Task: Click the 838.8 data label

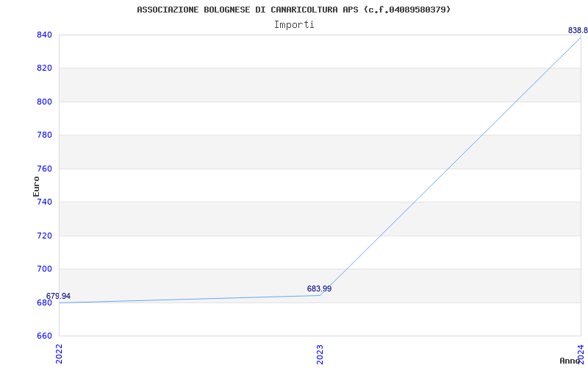Action: tap(578, 30)
